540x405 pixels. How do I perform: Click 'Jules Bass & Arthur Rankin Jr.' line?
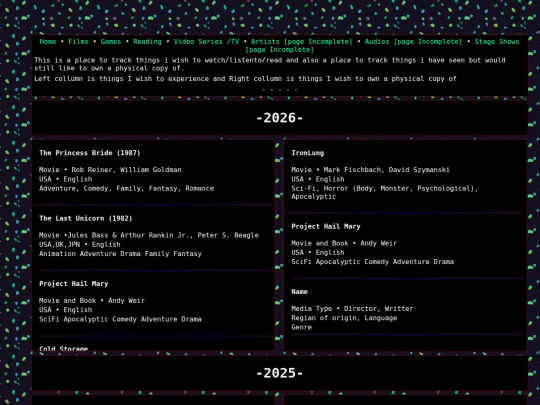[x=149, y=235]
